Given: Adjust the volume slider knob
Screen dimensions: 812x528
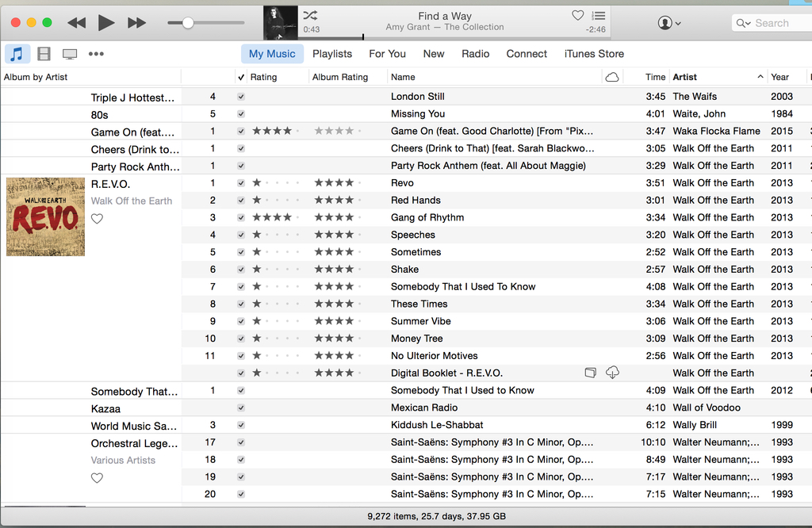Looking at the screenshot, I should click(x=188, y=23).
